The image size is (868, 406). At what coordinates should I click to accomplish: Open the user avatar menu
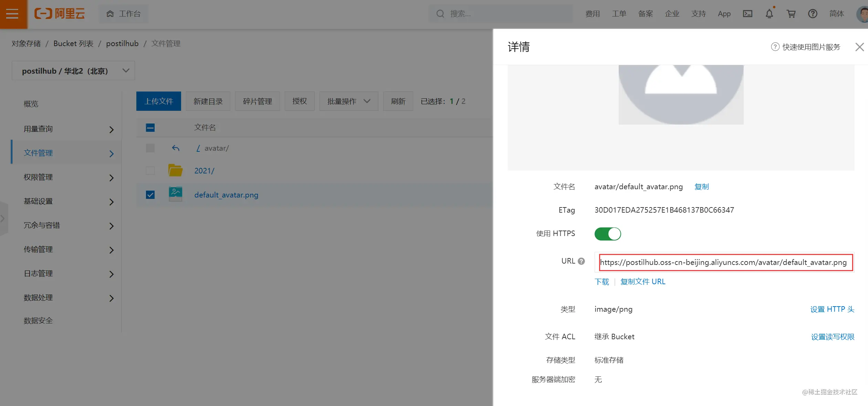click(862, 14)
